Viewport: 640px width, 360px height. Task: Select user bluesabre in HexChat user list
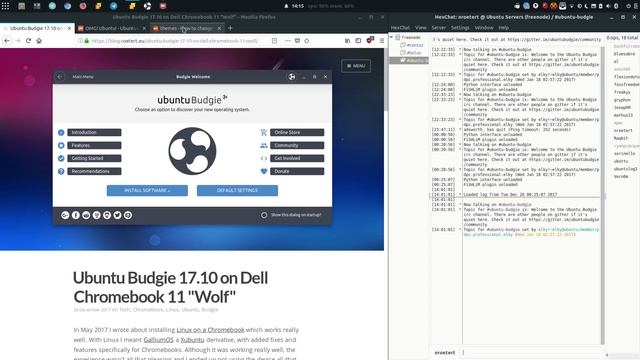click(x=624, y=54)
